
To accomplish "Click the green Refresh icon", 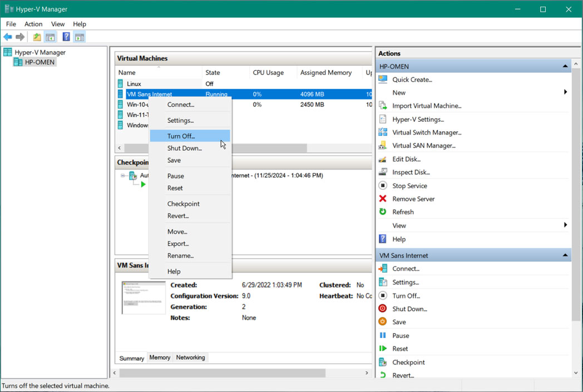I will [x=383, y=212].
